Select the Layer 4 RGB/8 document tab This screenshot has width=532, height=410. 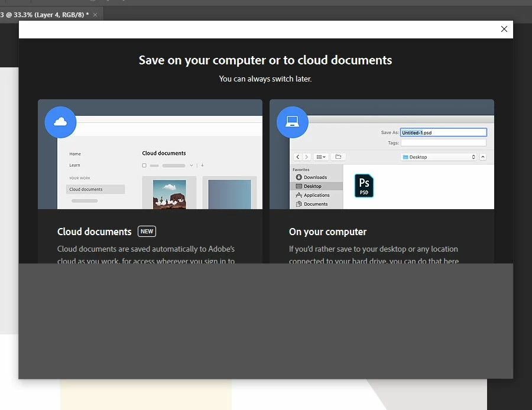click(x=46, y=15)
